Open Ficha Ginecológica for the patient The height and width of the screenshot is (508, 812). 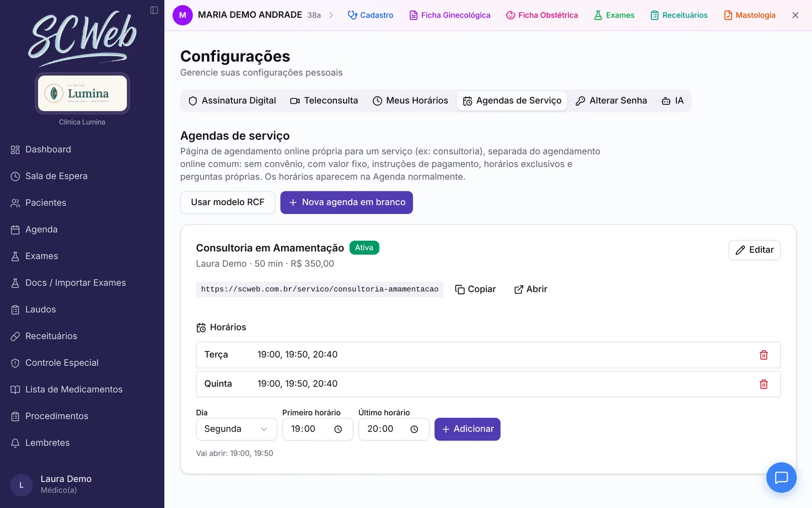[450, 15]
